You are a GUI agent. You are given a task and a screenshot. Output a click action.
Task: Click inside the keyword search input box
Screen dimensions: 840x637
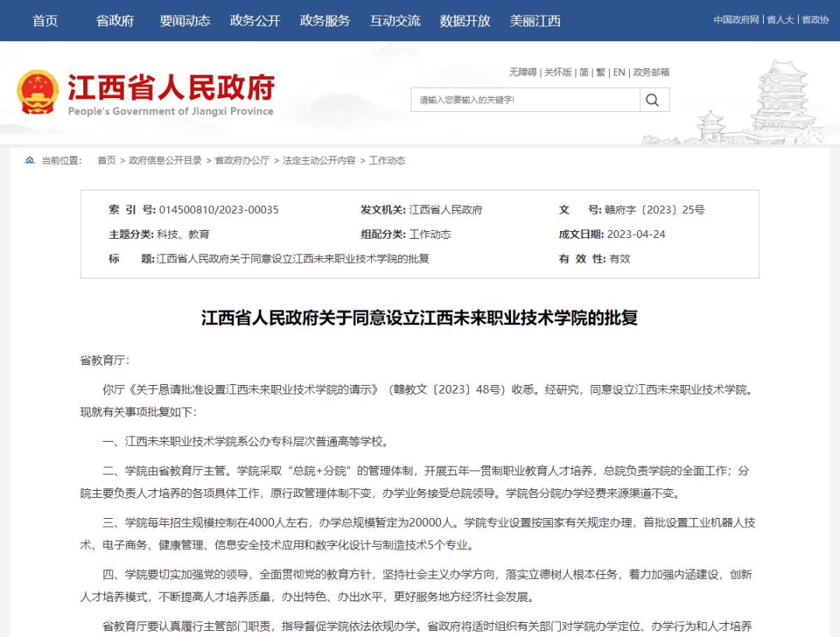tap(521, 100)
